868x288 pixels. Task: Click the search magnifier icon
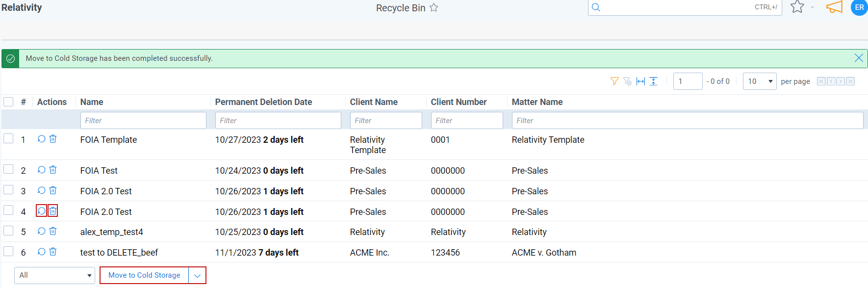(x=596, y=7)
